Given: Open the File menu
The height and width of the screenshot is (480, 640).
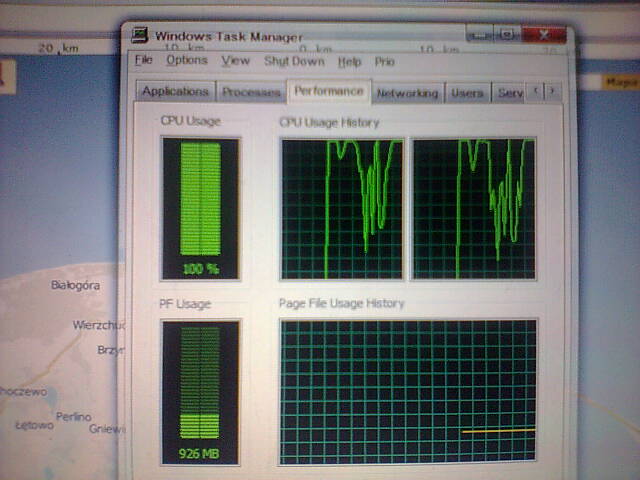Looking at the screenshot, I should pos(144,60).
